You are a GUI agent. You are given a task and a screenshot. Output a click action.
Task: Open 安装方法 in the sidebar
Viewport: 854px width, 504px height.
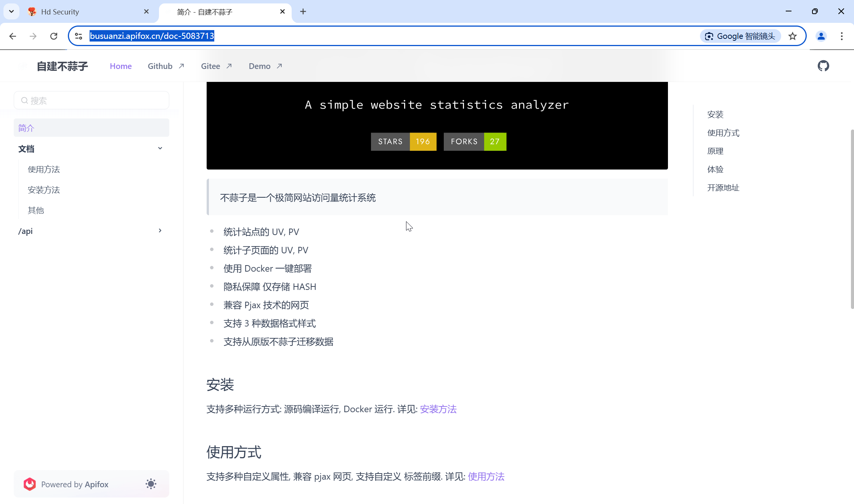(44, 190)
